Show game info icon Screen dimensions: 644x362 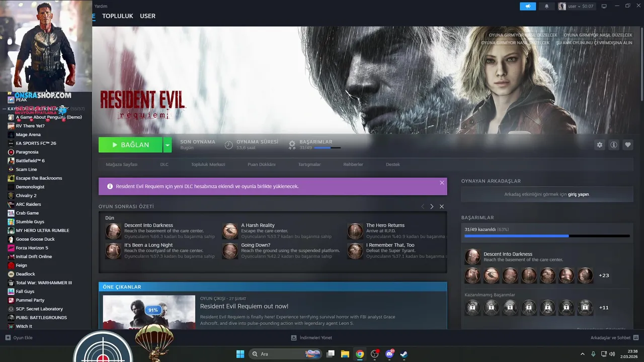[614, 145]
